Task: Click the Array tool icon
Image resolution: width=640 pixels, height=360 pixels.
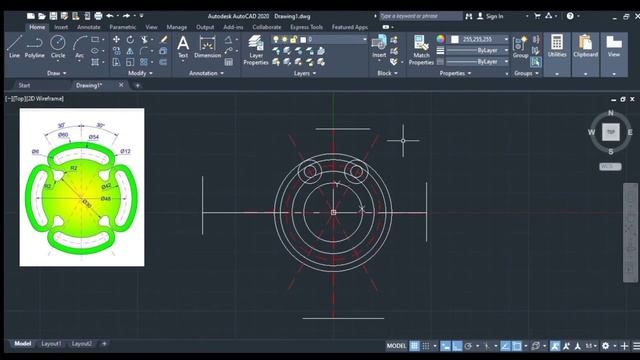Action: (144, 62)
